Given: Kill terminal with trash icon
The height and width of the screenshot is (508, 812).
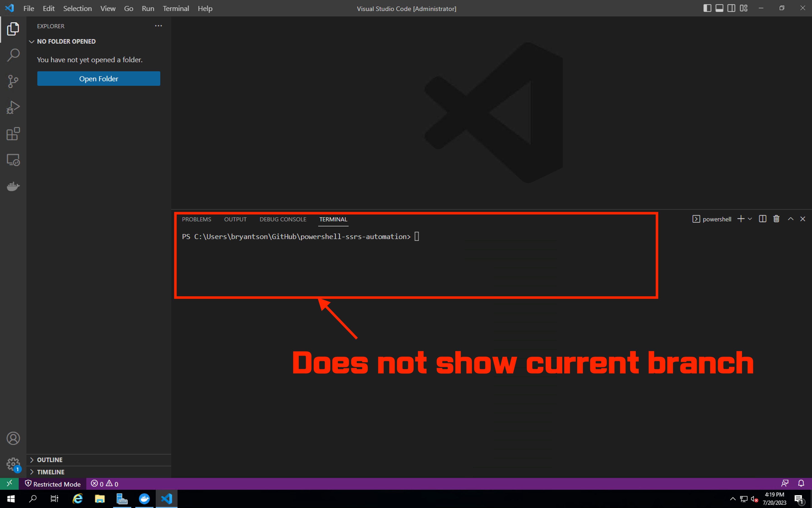Looking at the screenshot, I should pos(776,219).
